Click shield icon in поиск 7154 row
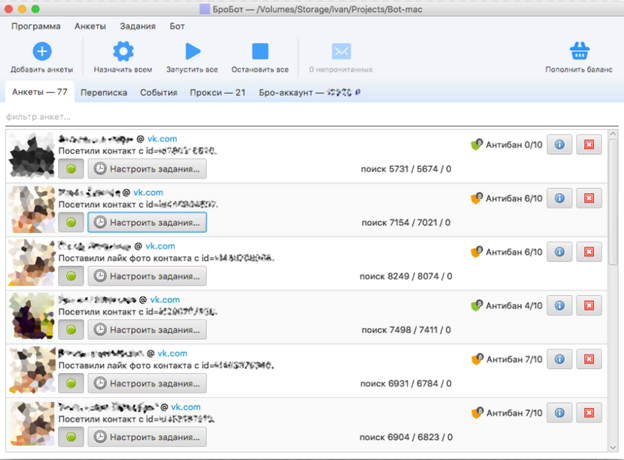 pos(476,198)
